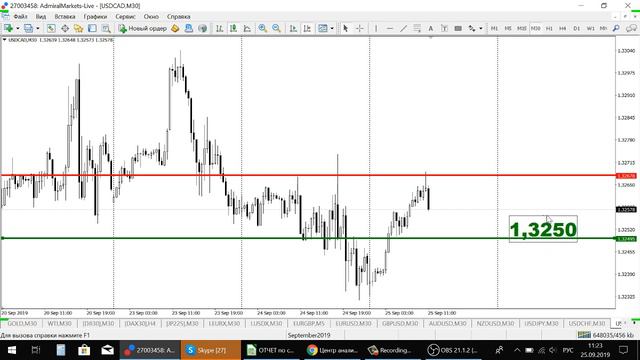Open the Arrows objects tool

(x=472, y=28)
